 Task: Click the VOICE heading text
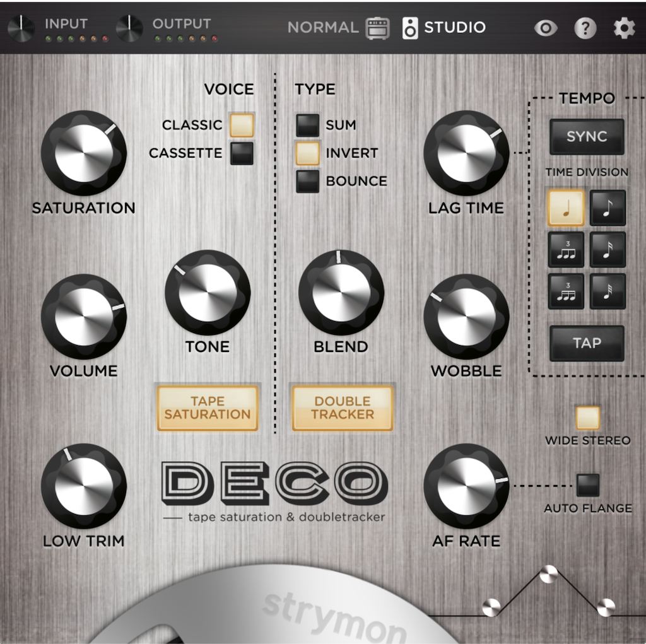coord(229,90)
